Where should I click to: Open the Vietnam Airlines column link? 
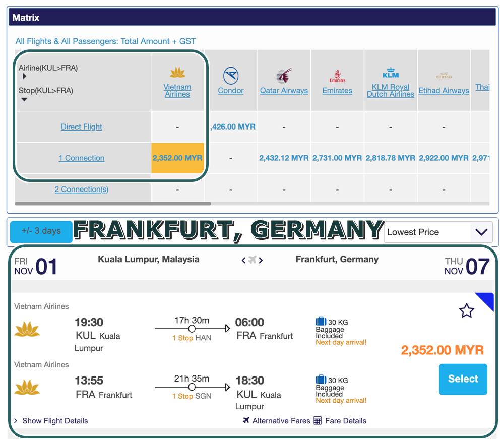(177, 91)
